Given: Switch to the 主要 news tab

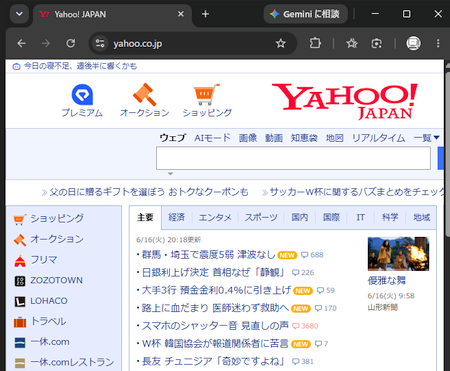Looking at the screenshot, I should pyautogui.click(x=145, y=217).
